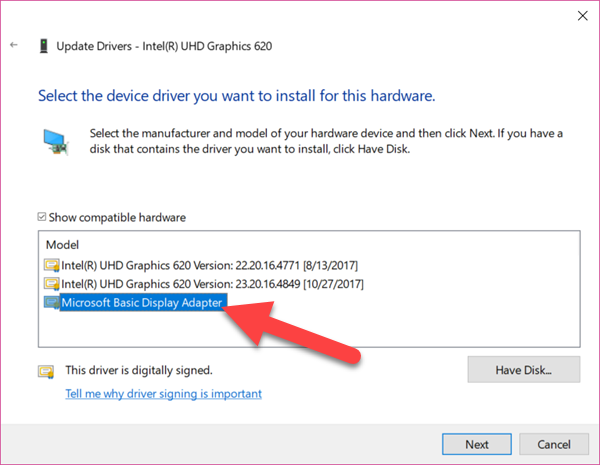Click the signed-driver certificate icon
This screenshot has width=600, height=465.
coord(46,372)
